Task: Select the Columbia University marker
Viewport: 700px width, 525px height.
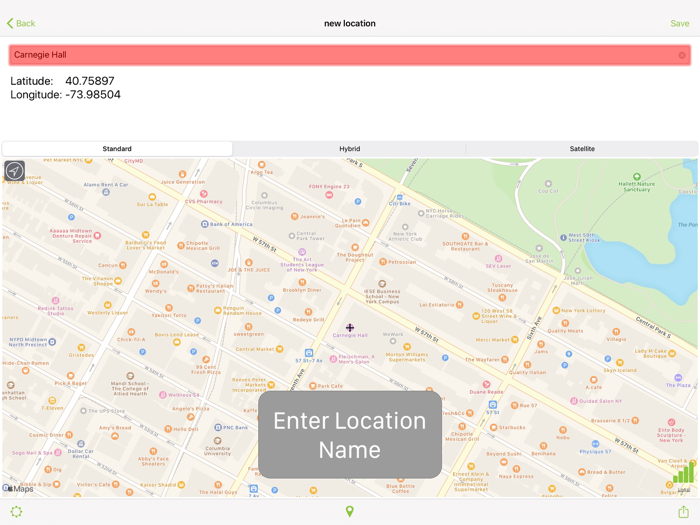Action: 217,441
